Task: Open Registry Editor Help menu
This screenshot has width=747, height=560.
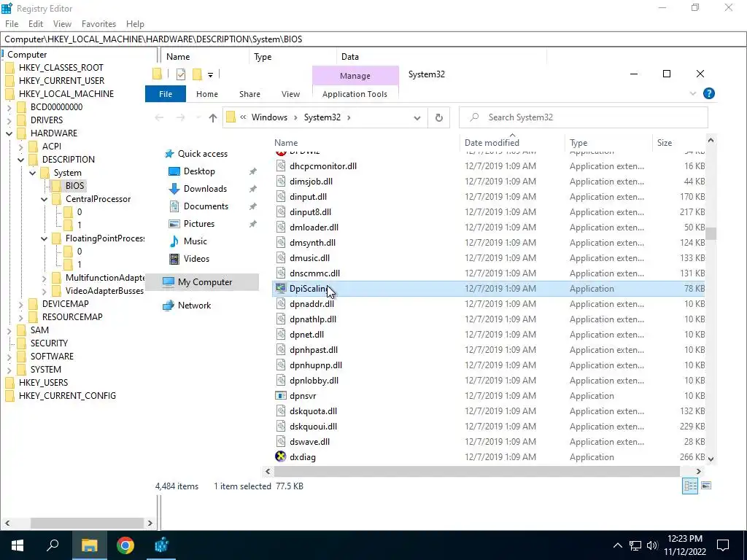Action: [x=135, y=24]
